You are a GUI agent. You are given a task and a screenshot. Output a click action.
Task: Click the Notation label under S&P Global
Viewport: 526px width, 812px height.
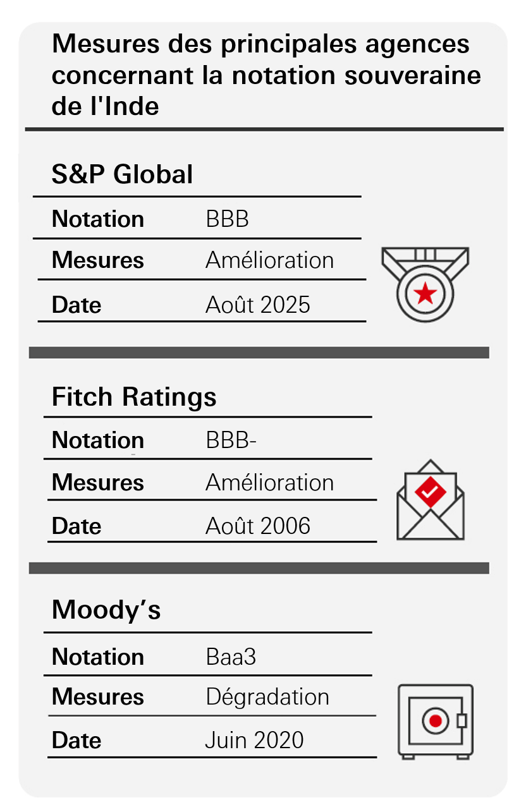coord(98,219)
